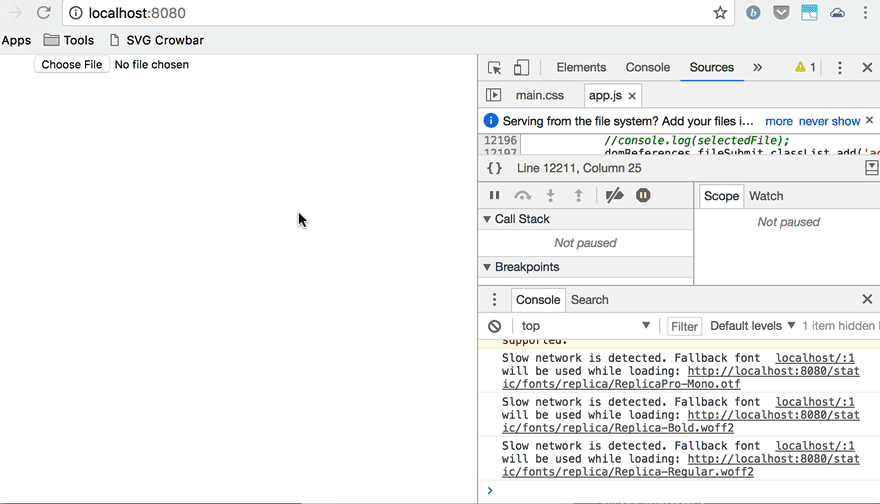The width and height of the screenshot is (880, 504).
Task: Click Step out of current function
Action: pos(579,195)
